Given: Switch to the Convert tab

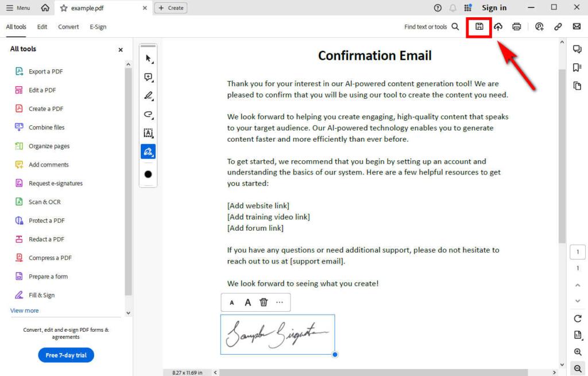Looking at the screenshot, I should click(x=68, y=26).
